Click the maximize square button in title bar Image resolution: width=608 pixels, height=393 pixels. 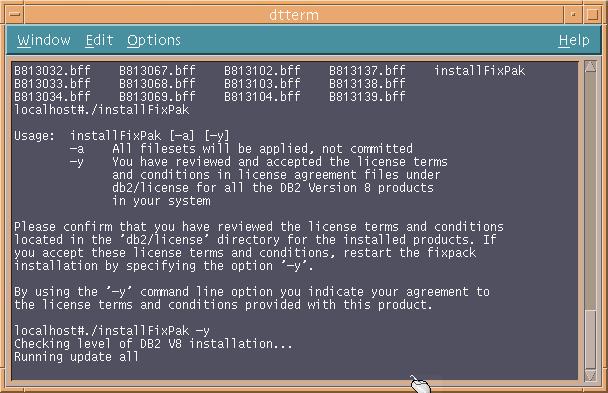(592, 14)
